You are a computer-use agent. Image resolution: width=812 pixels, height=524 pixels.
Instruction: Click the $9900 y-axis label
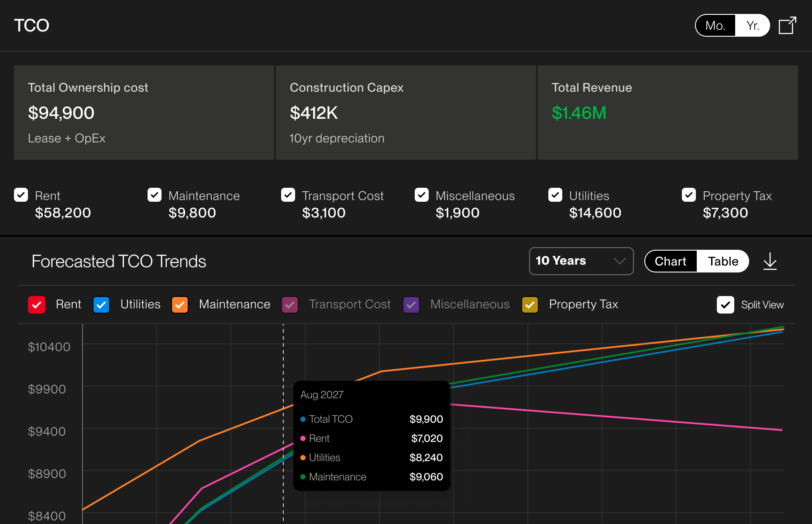pyautogui.click(x=47, y=389)
